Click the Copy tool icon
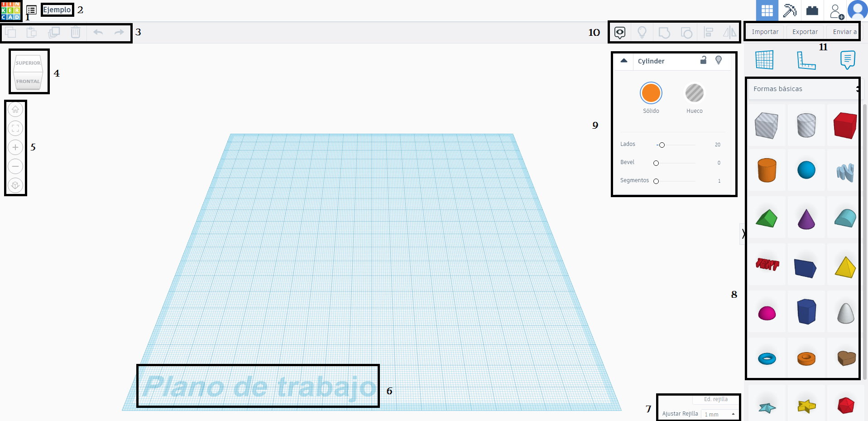 (10, 33)
